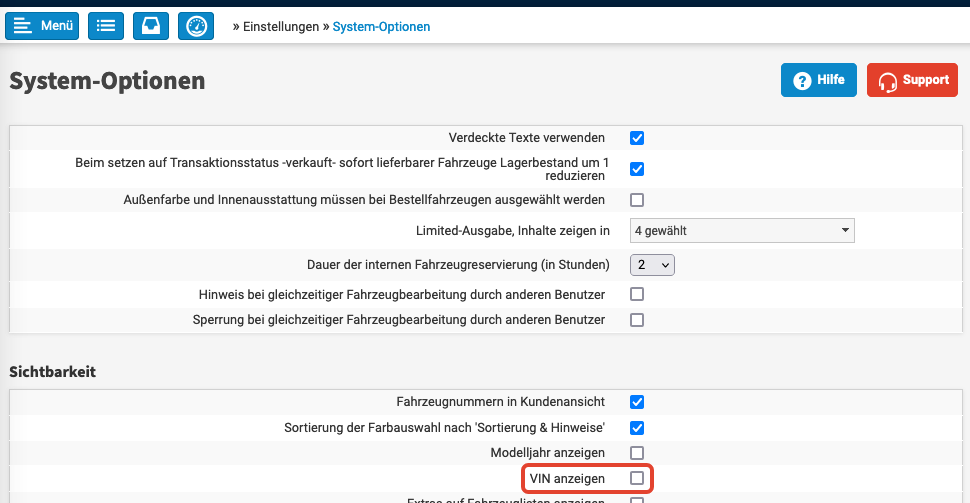This screenshot has height=503, width=970.
Task: Click the Einstellungen breadcrumb
Action: [282, 27]
